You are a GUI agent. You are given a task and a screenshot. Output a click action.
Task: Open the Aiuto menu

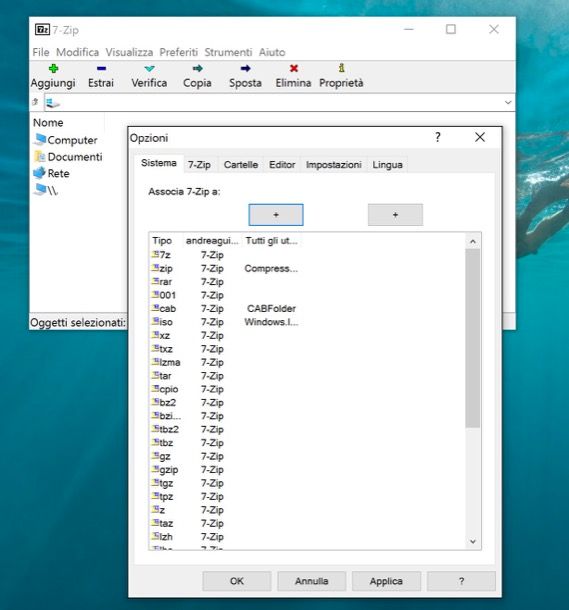[272, 52]
